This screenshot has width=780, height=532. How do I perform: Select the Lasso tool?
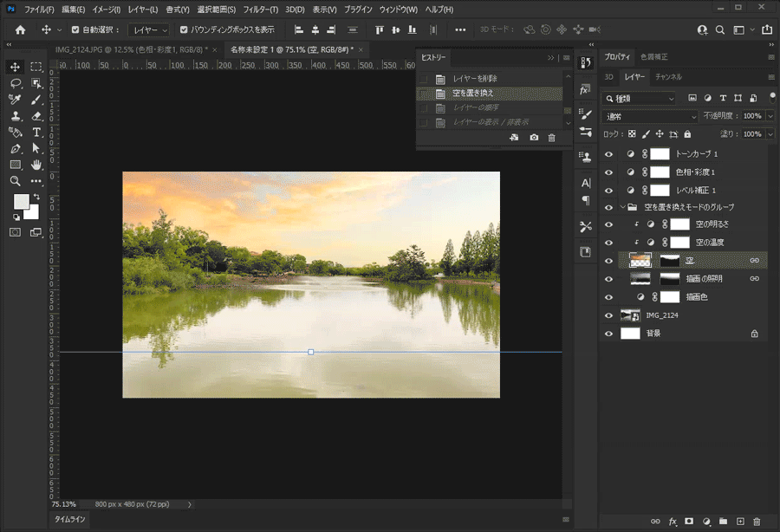coord(16,83)
